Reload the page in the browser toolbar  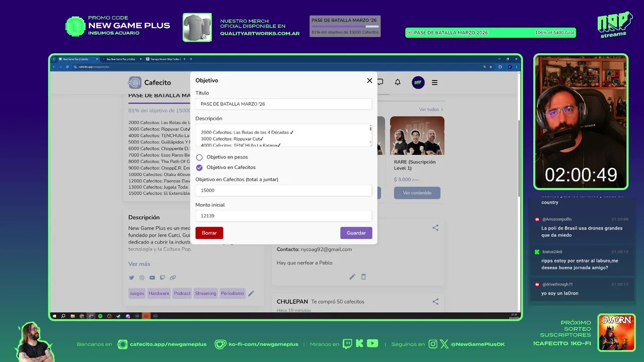[67, 67]
